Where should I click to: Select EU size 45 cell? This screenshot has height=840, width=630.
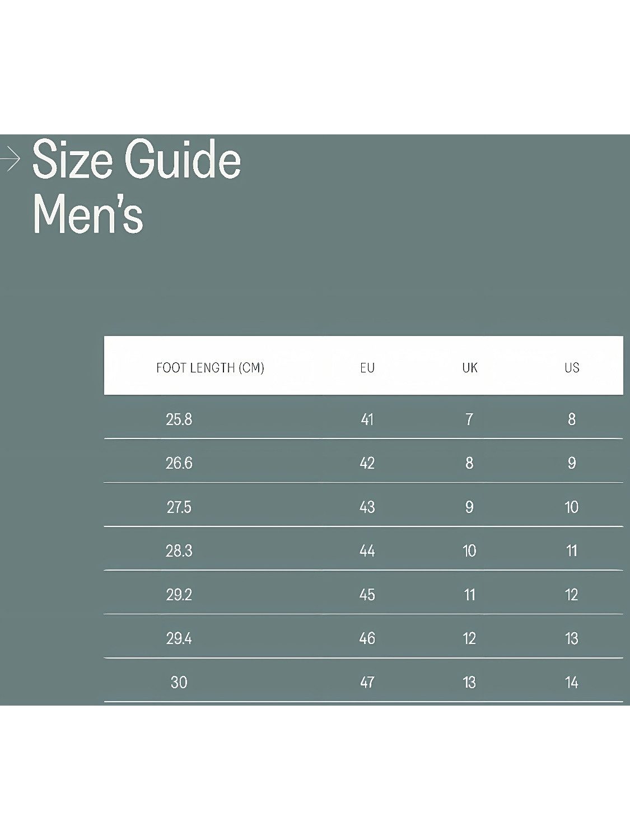pos(367,595)
